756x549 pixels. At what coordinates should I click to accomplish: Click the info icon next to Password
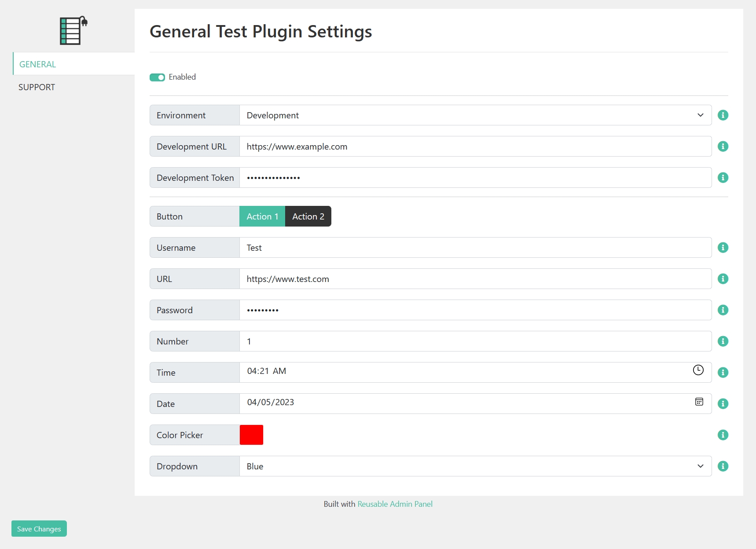click(x=723, y=310)
